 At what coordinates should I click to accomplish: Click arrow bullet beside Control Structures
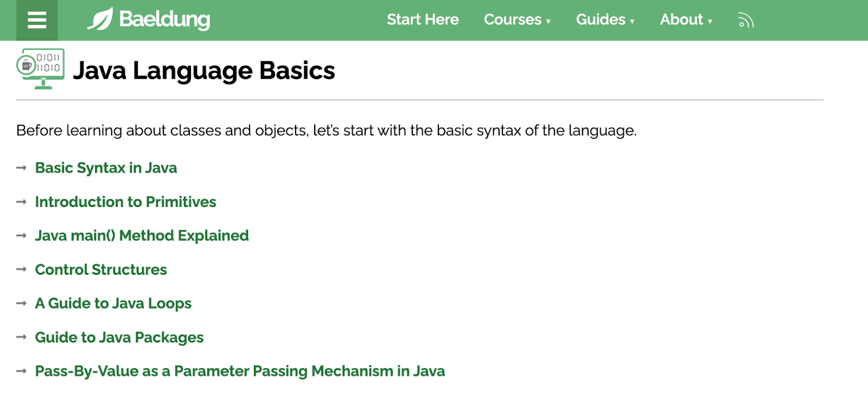point(22,269)
